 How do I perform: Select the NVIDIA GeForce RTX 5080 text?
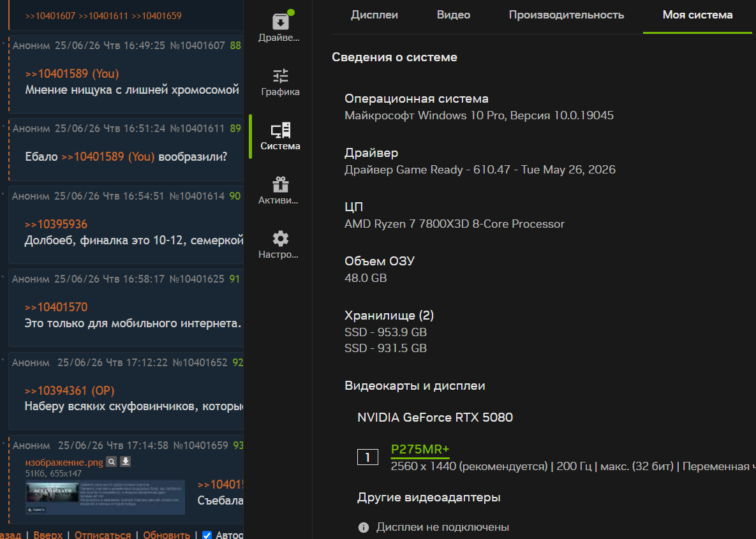click(x=435, y=418)
